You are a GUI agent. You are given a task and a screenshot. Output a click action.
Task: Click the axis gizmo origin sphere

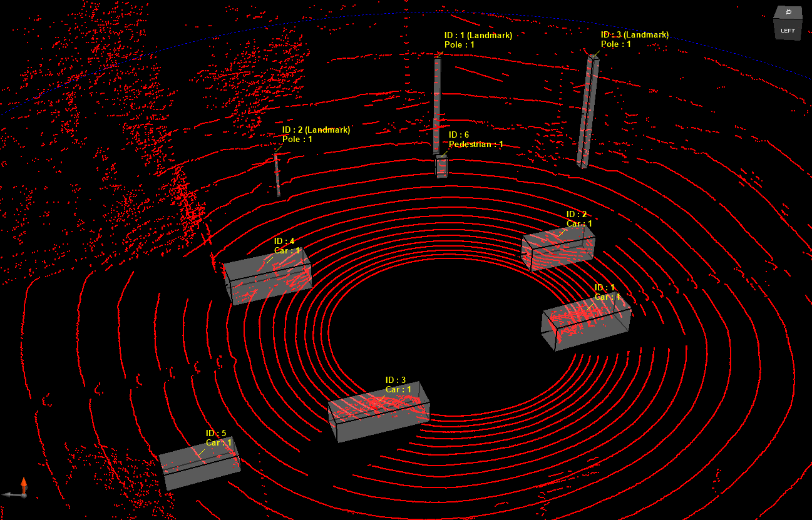[23, 494]
